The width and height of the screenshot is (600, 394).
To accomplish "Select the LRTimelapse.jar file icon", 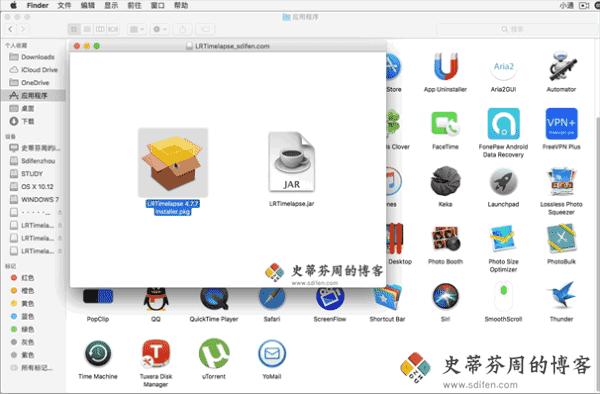I will click(292, 162).
